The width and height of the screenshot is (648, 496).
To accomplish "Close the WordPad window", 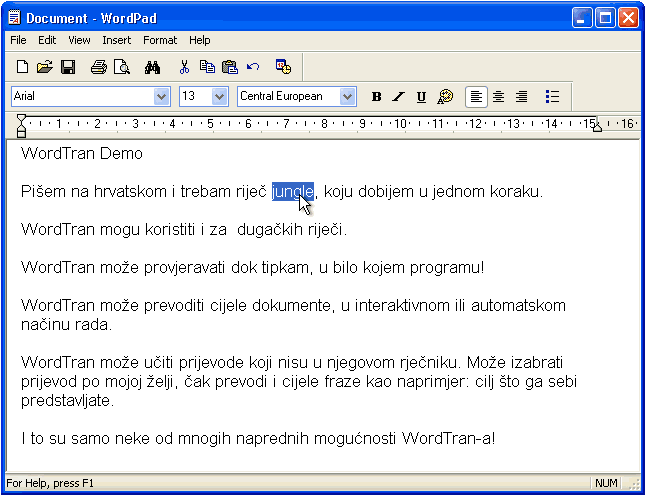I will point(628,18).
